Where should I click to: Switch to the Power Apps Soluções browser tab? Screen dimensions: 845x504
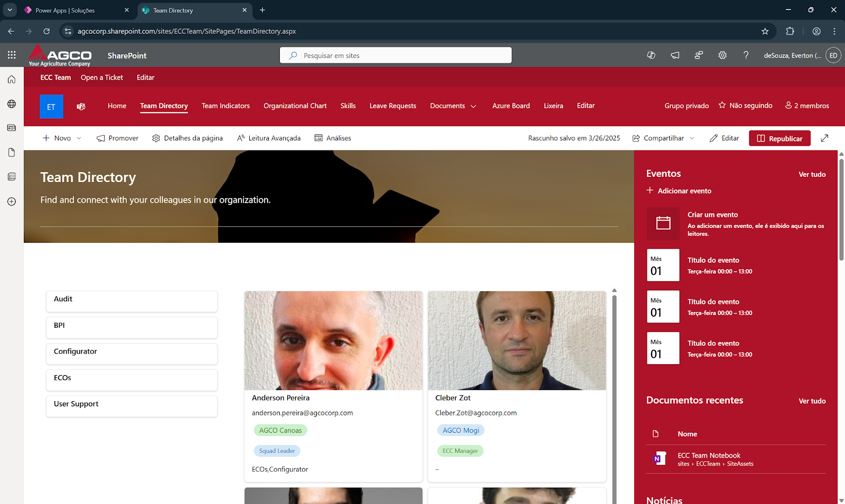(x=77, y=10)
